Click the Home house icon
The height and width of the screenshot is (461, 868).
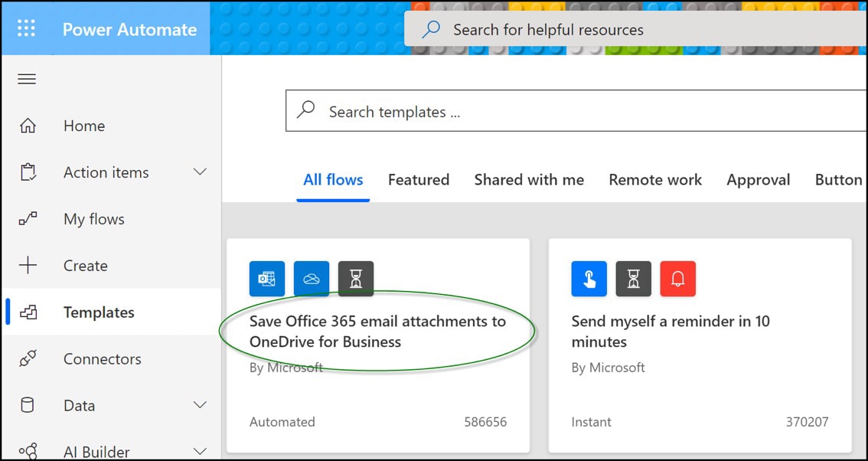27,126
